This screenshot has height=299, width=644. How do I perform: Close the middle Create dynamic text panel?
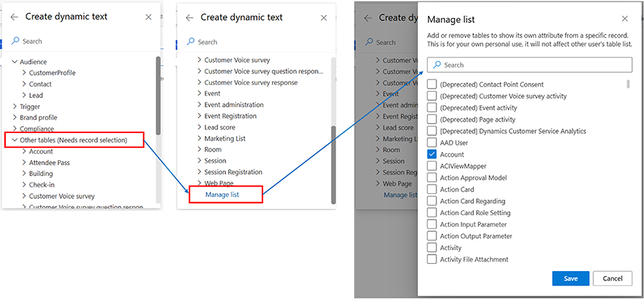[x=323, y=18]
